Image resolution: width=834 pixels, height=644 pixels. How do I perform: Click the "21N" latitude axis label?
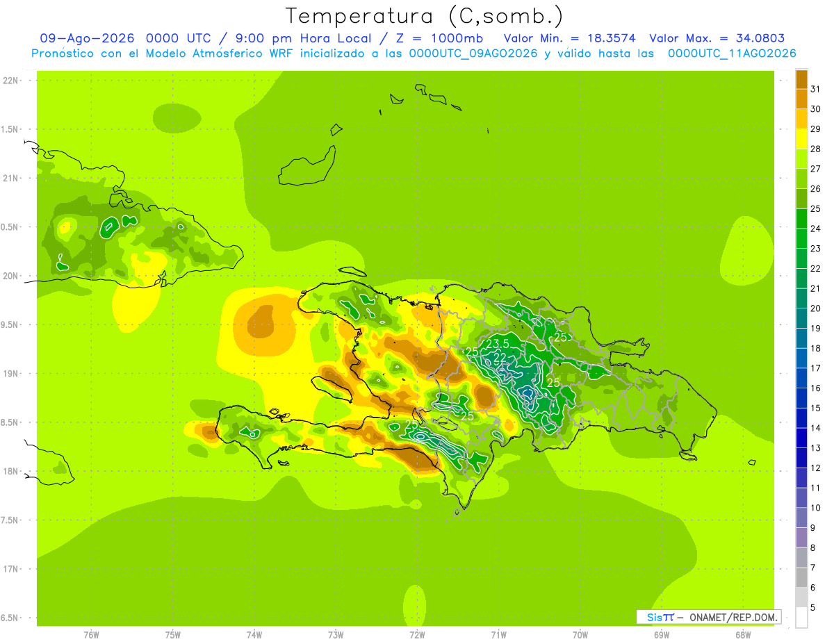pyautogui.click(x=12, y=179)
